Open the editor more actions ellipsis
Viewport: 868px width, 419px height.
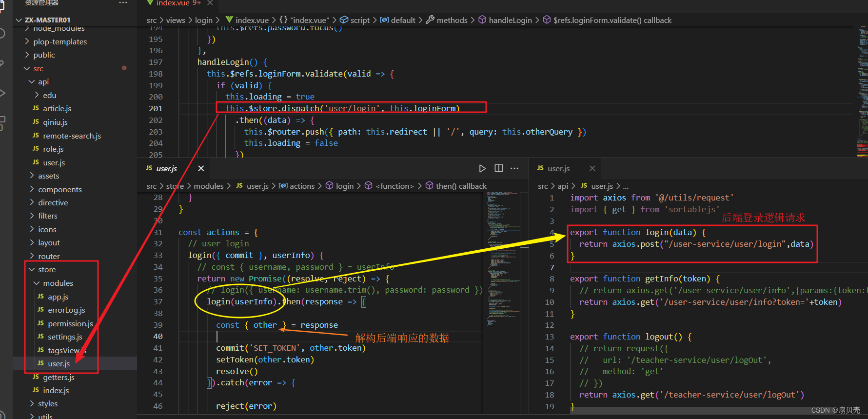(x=514, y=168)
